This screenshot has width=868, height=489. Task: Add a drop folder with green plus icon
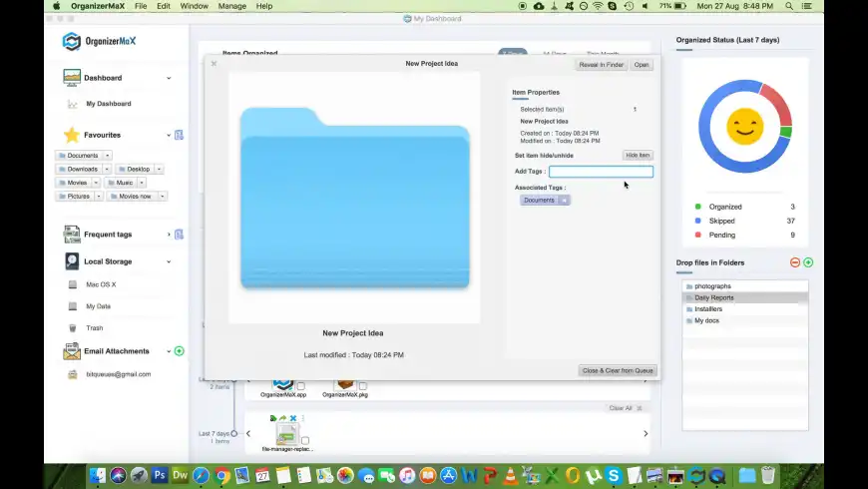click(x=808, y=262)
